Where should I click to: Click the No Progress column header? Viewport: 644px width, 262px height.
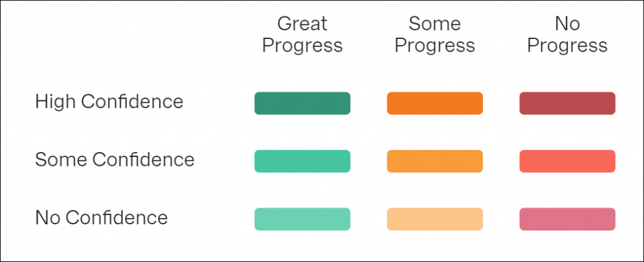tap(568, 35)
